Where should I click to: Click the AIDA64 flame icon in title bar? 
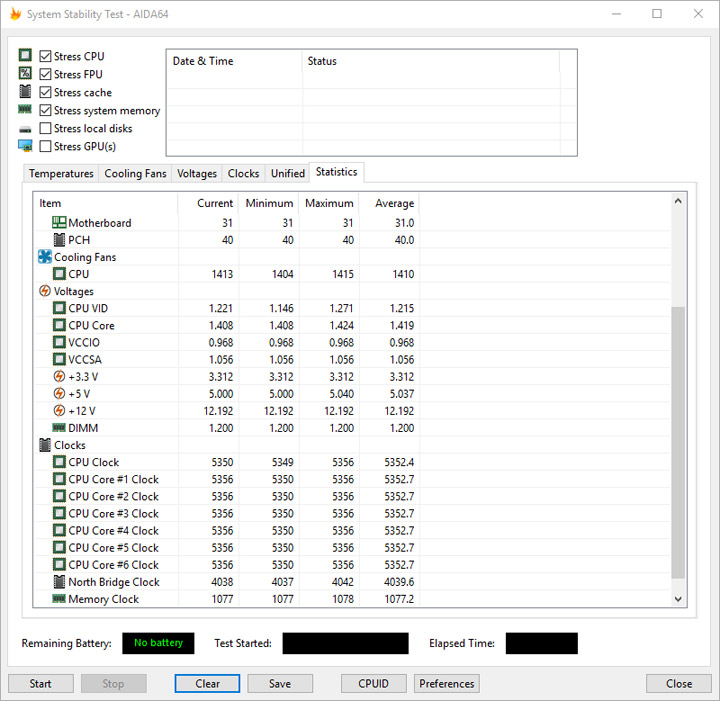[16, 14]
